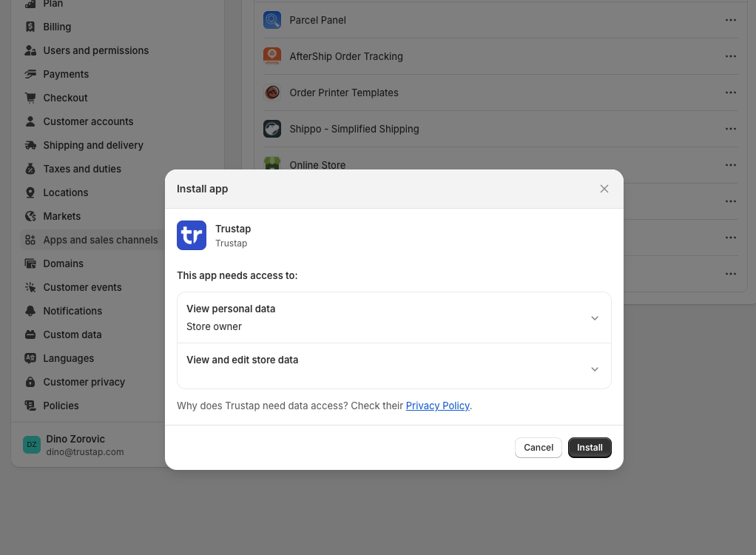Screen dimensions: 756x555
Task: Click the Parcel Panel app icon
Action: (x=272, y=20)
